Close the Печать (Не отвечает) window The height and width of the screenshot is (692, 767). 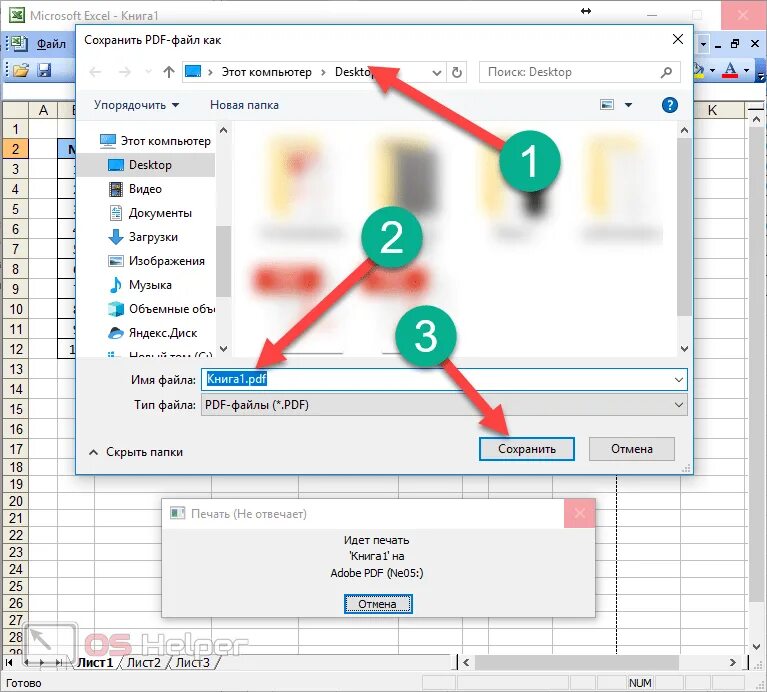(580, 513)
